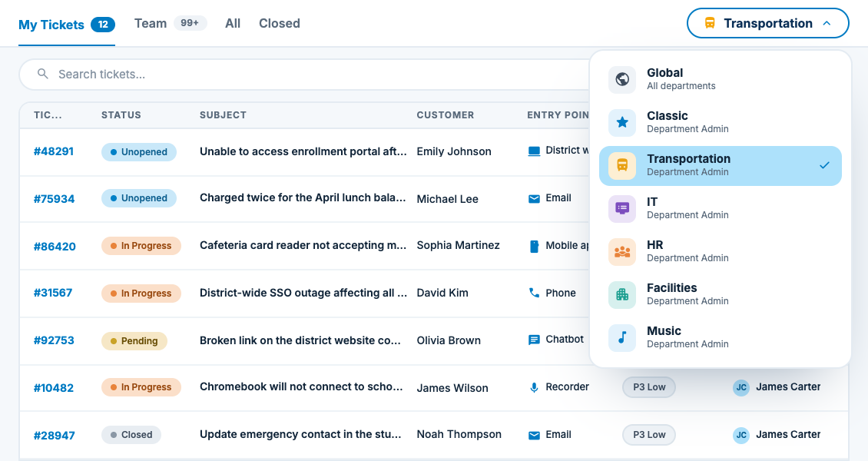Click the JC avatar in ticket #10482's row
868x461 pixels.
point(741,387)
